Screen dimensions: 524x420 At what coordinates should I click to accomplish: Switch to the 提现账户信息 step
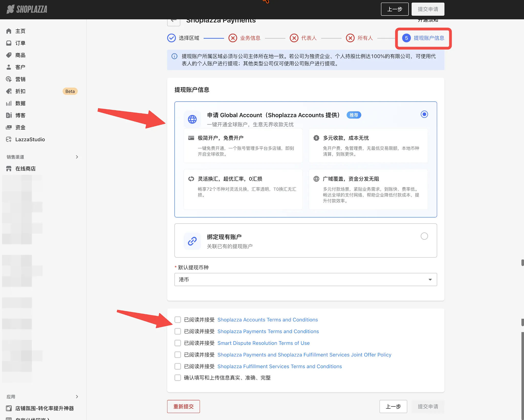423,38
